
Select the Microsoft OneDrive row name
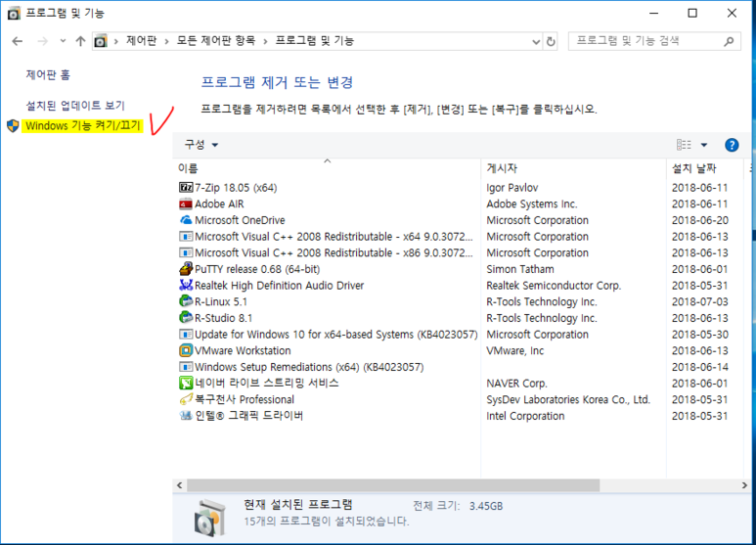(240, 220)
